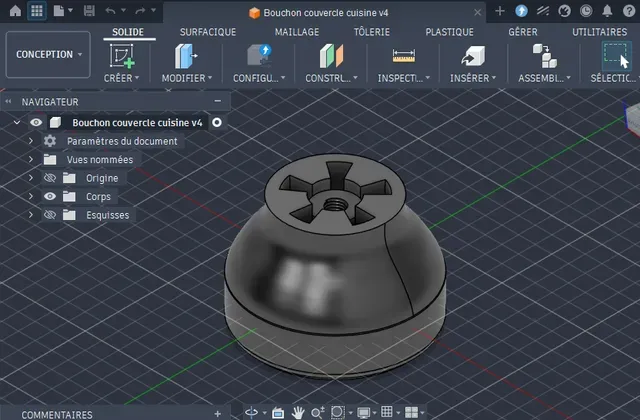The image size is (640, 420).
Task: Click the online status globe icon
Action: [564, 11]
